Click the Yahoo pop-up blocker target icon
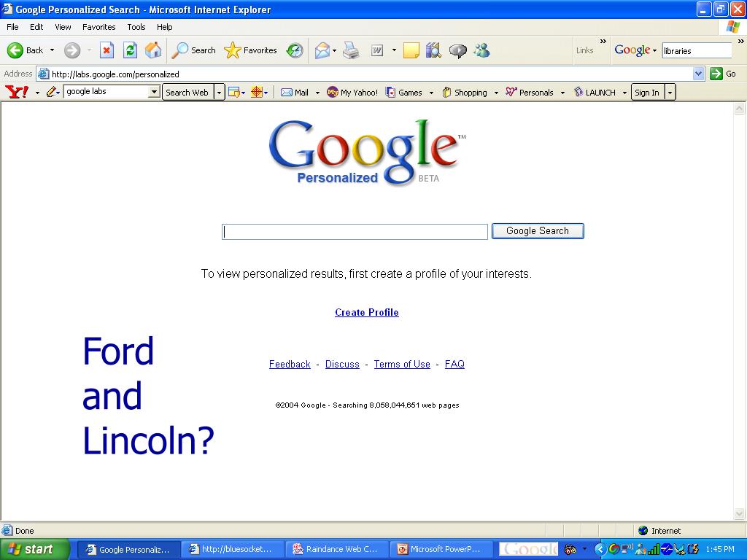This screenshot has width=747, height=560. pyautogui.click(x=257, y=93)
